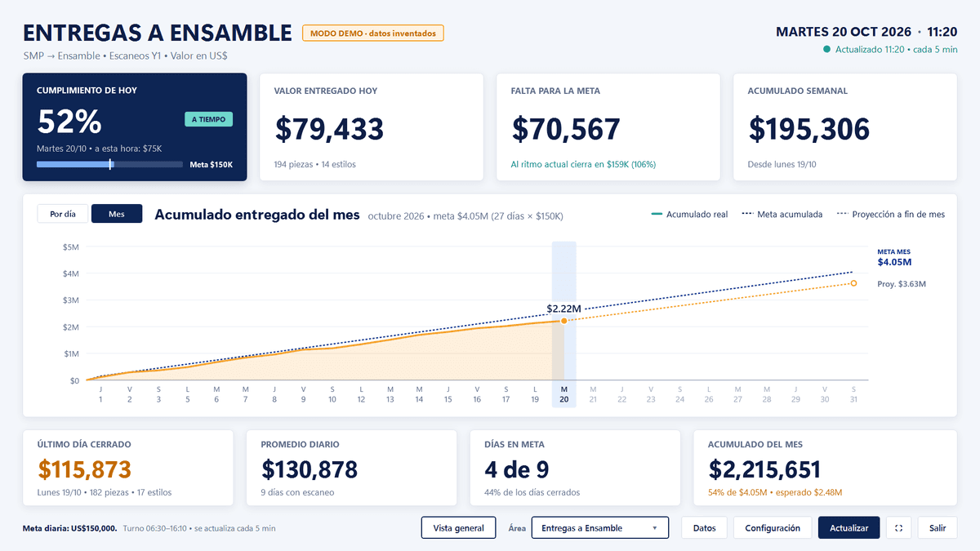Image resolution: width=980 pixels, height=551 pixels.
Task: Open Configuración settings
Action: pos(773,528)
